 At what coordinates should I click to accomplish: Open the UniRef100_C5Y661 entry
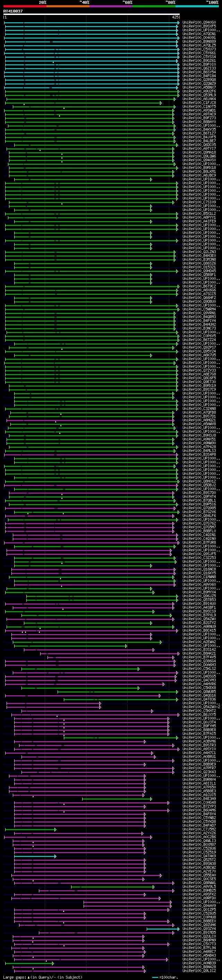click(199, 53)
